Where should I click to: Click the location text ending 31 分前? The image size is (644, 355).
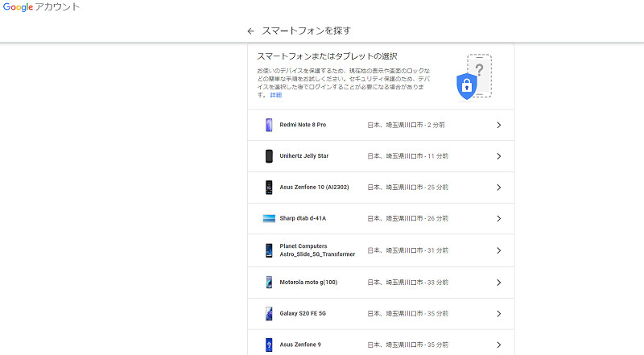[407, 250]
